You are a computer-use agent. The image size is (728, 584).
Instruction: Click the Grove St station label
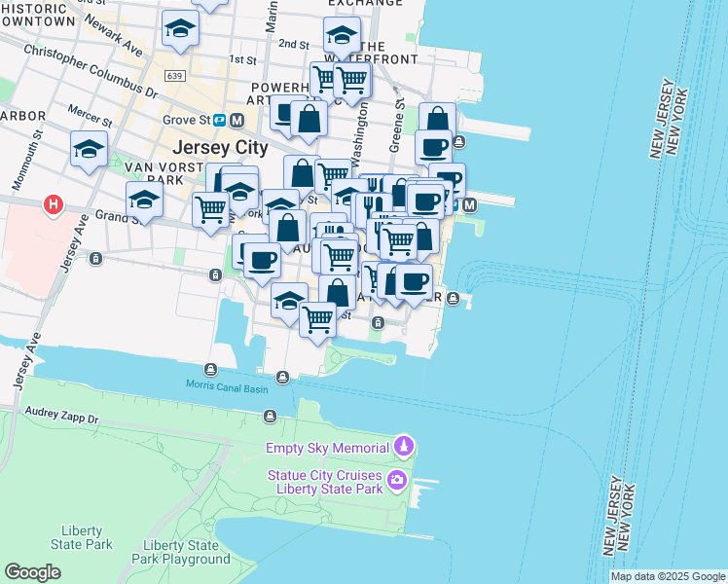187,121
